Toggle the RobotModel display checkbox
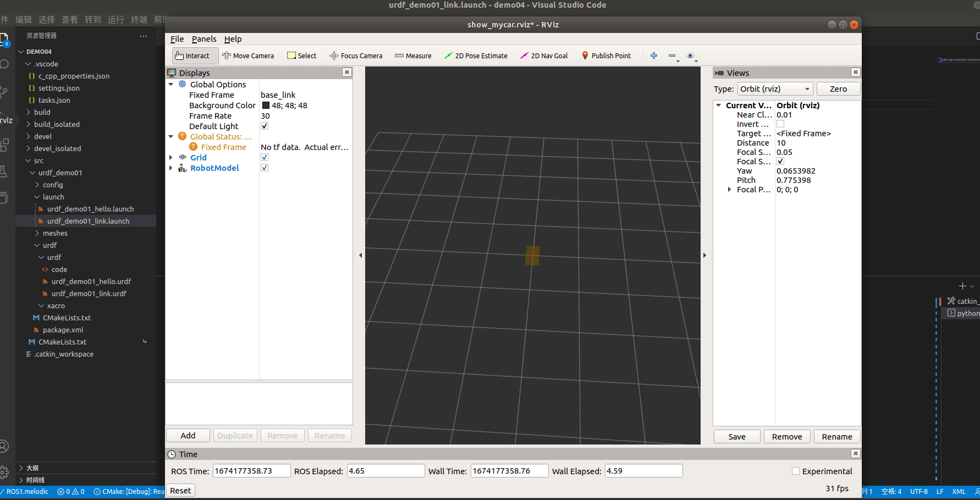Screen dimensions: 980x500 [265, 168]
